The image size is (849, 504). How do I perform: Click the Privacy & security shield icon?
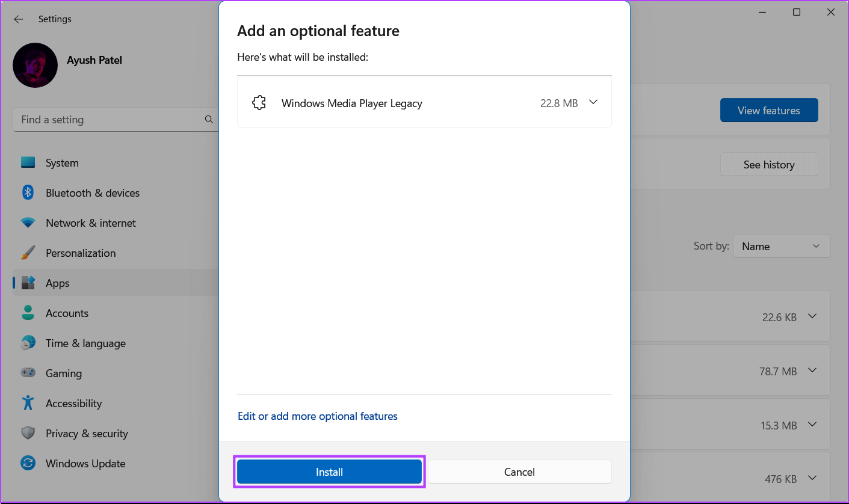point(28,434)
